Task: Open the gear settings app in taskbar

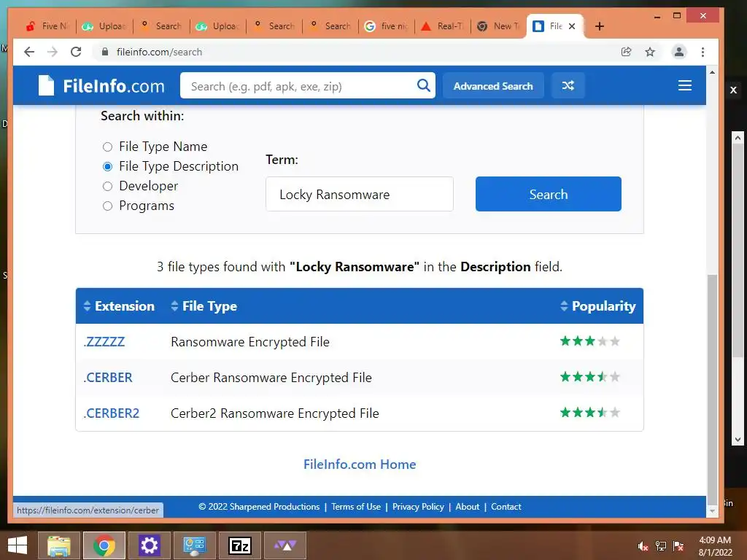Action: pyautogui.click(x=149, y=545)
